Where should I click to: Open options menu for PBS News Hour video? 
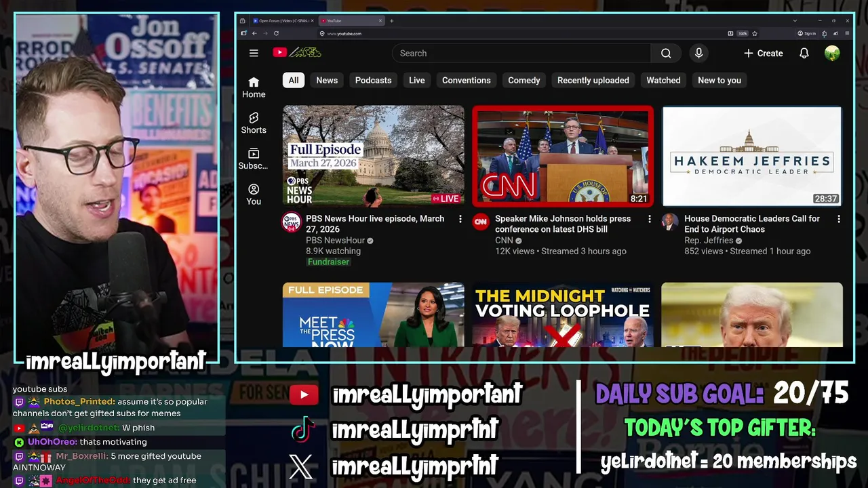click(x=460, y=219)
